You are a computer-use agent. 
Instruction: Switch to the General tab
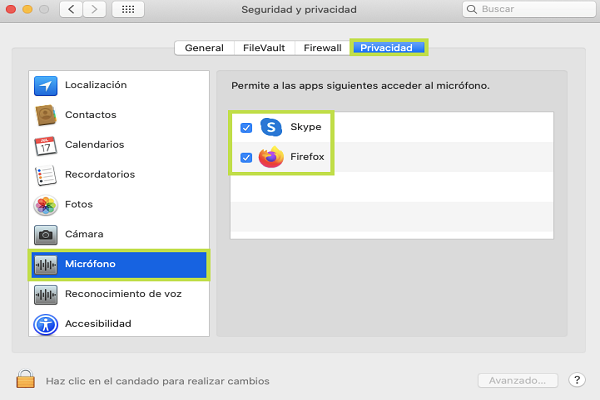[x=204, y=47]
